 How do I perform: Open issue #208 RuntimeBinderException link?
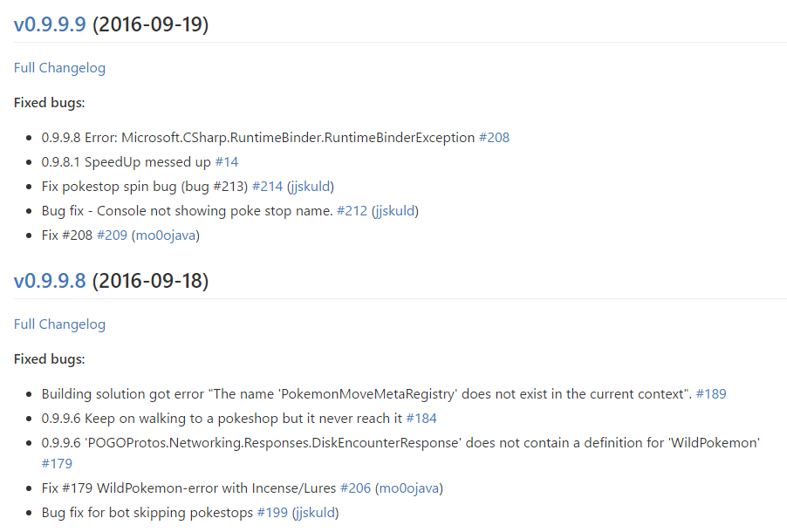pos(494,138)
